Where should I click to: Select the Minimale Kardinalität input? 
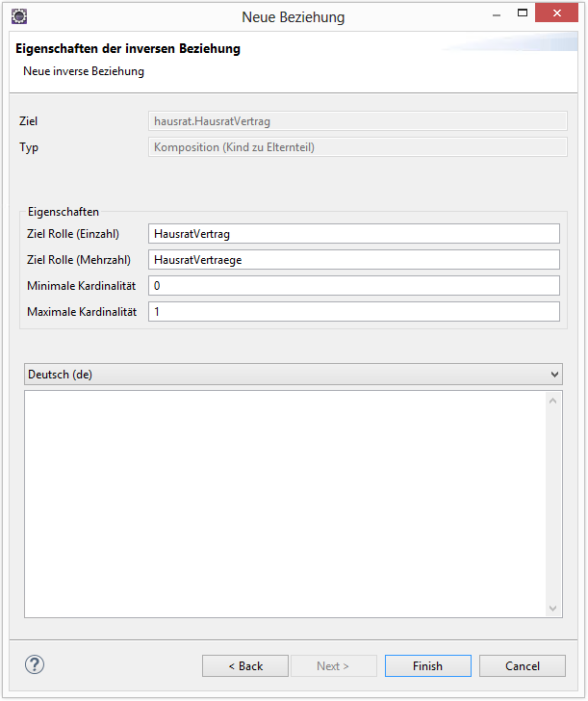[353, 286]
